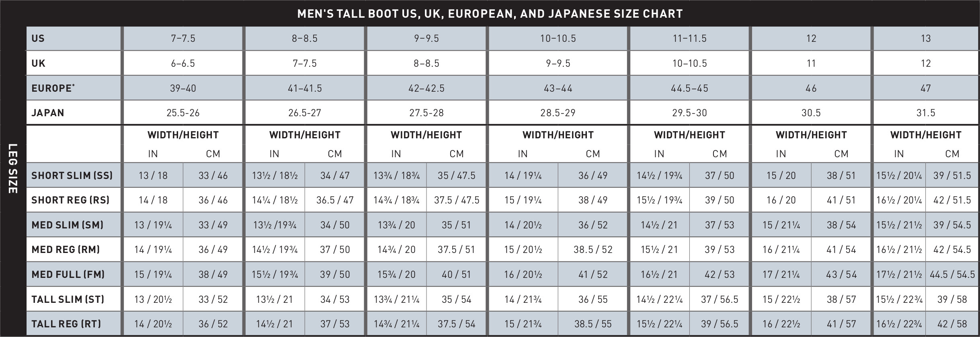980x337 pixels.
Task: Select the 17 / 21¼ measurement cell
Action: pos(781,274)
